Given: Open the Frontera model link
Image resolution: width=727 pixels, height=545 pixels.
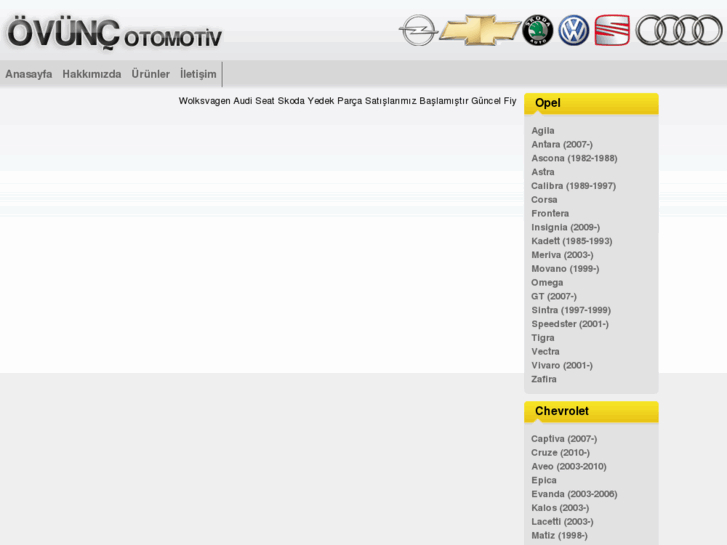Looking at the screenshot, I should pos(550,213).
